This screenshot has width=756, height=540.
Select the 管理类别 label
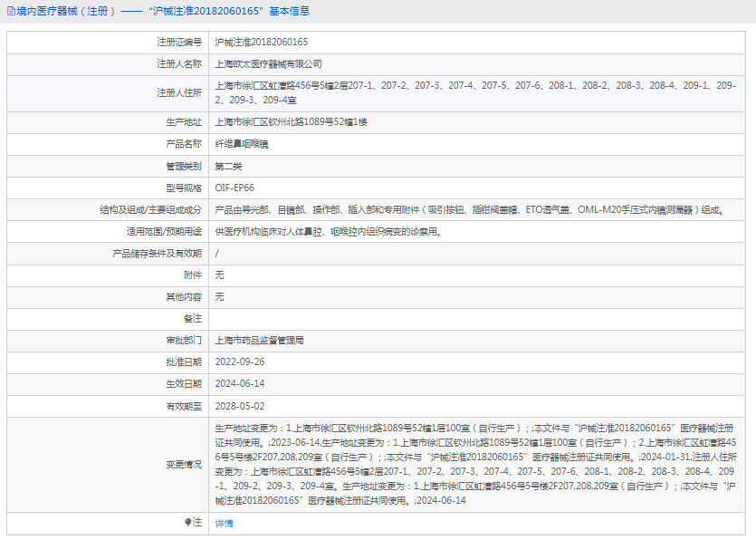click(184, 167)
